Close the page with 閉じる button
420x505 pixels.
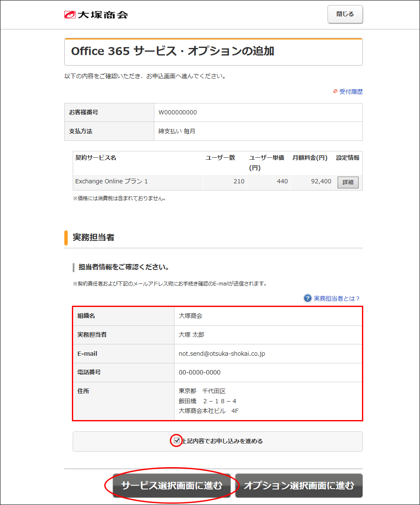(345, 14)
